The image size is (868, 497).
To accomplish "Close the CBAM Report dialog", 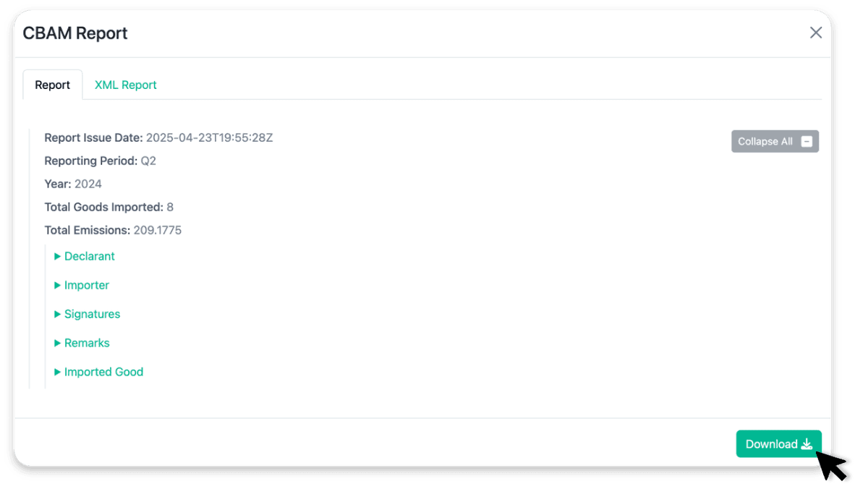I will pos(816,33).
